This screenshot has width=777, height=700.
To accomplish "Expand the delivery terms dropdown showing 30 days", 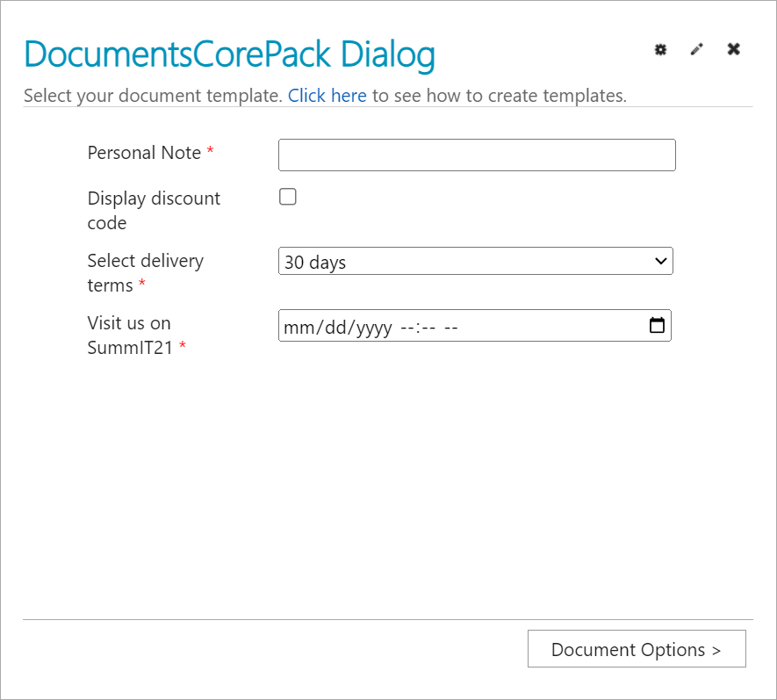I will click(x=476, y=261).
